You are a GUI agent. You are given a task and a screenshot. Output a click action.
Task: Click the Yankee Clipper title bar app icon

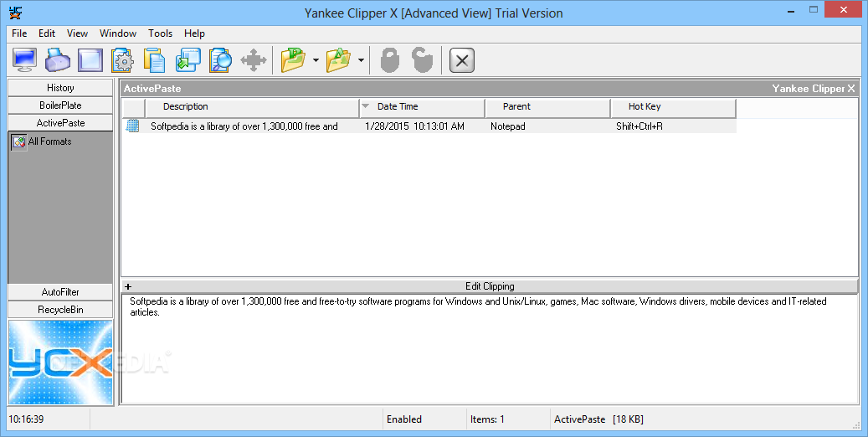(16, 13)
